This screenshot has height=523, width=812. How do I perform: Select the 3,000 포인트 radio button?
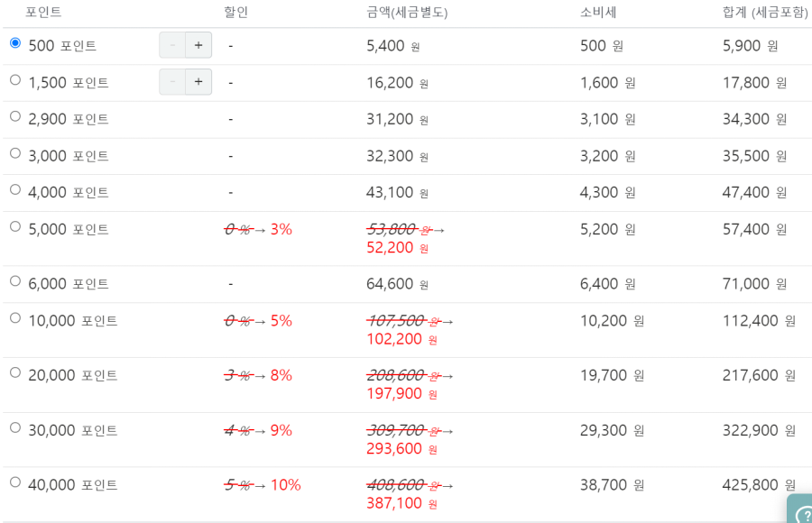pyautogui.click(x=14, y=155)
